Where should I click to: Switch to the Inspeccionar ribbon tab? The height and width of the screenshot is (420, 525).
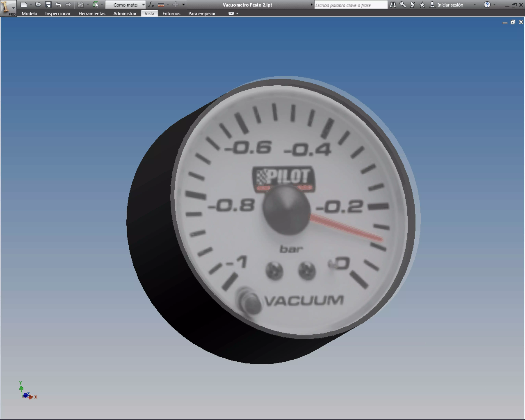point(58,14)
